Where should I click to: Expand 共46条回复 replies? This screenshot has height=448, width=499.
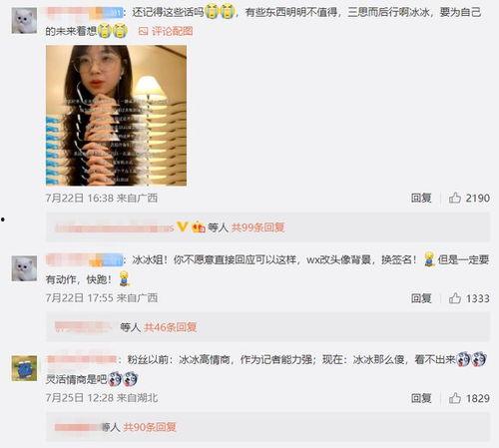tap(170, 327)
